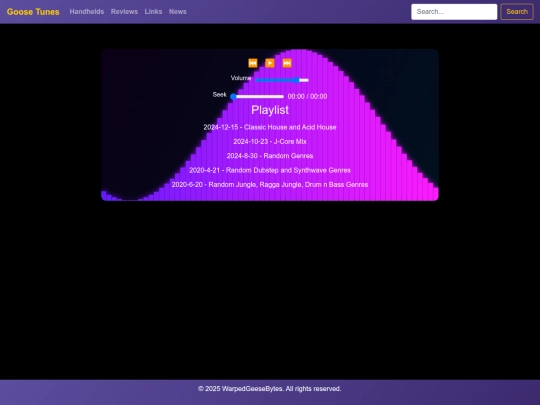This screenshot has height=405, width=540.
Task: Play 2024-12-15 Classic House and Acid House
Action: 270,127
